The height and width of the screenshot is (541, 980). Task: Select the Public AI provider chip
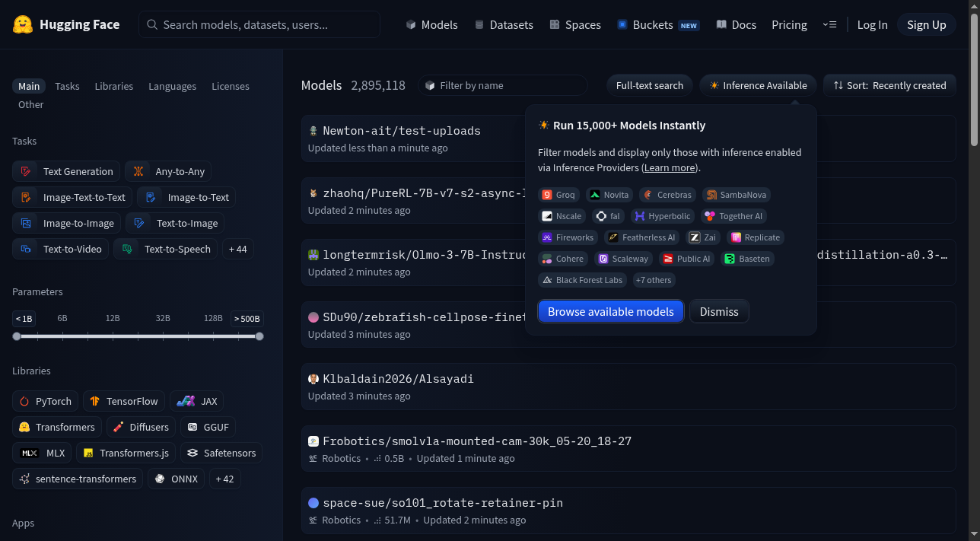point(686,259)
